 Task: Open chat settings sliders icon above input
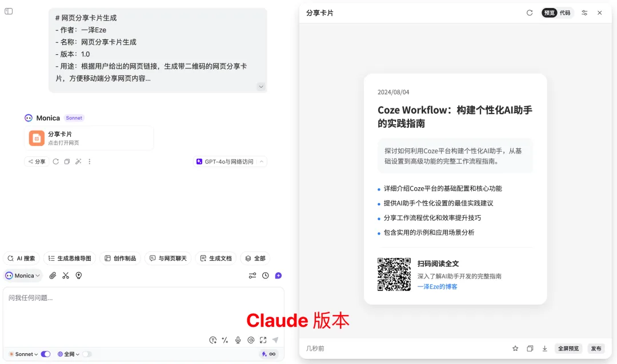click(x=253, y=276)
